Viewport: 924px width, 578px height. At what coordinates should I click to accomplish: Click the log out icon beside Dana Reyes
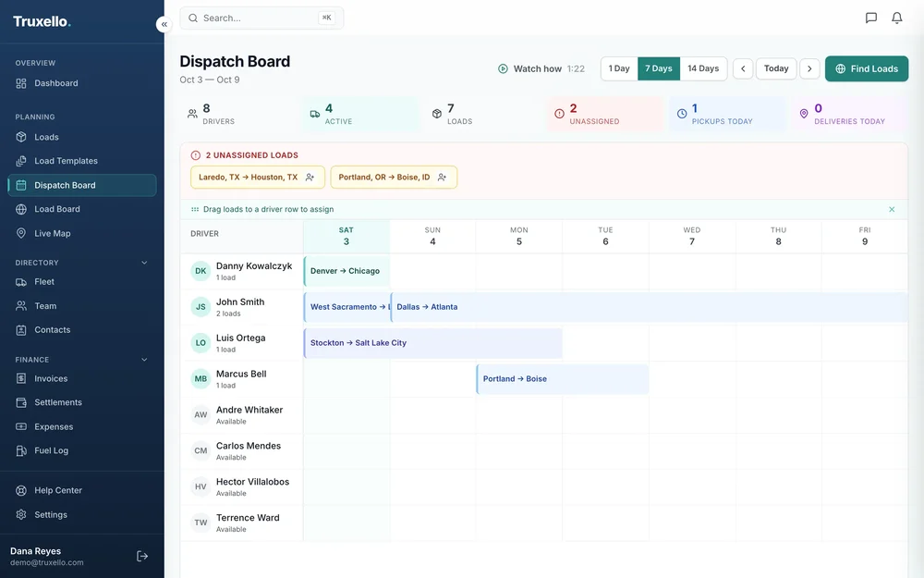pos(142,556)
